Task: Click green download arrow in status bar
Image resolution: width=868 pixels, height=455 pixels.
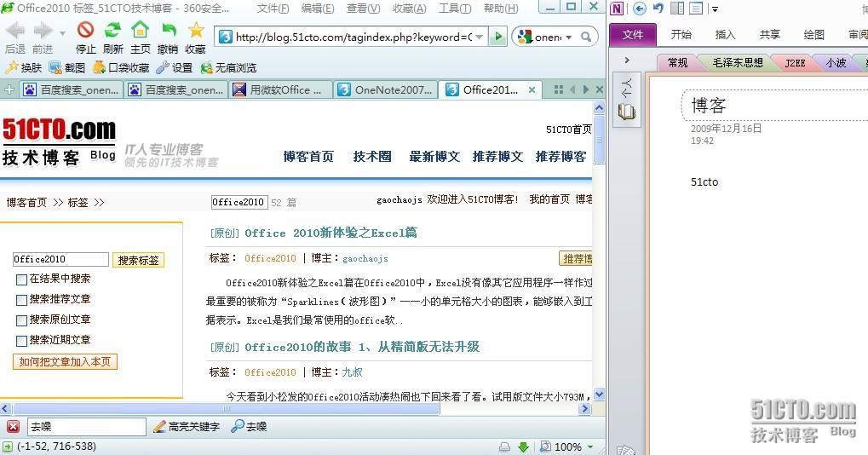Action: pos(523,446)
